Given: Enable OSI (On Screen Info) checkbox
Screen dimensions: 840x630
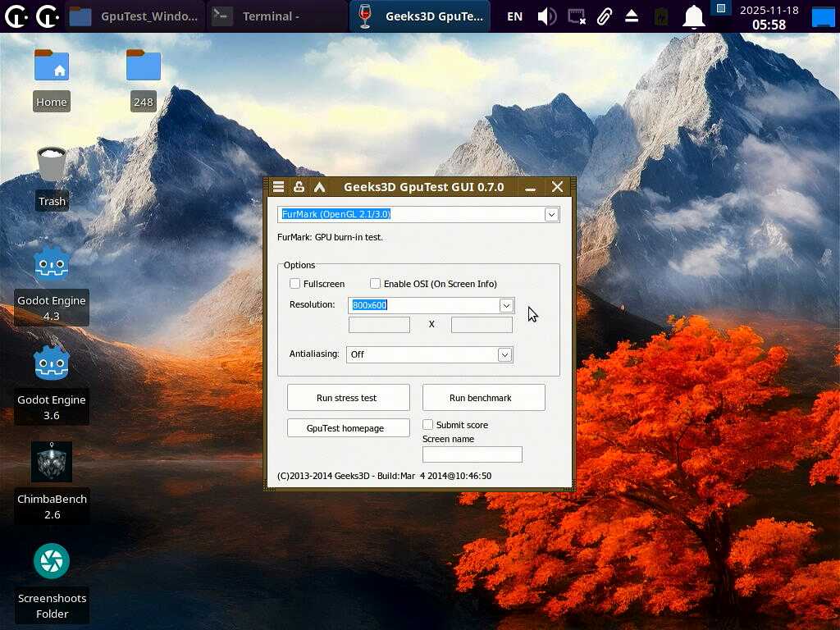Looking at the screenshot, I should pos(375,283).
